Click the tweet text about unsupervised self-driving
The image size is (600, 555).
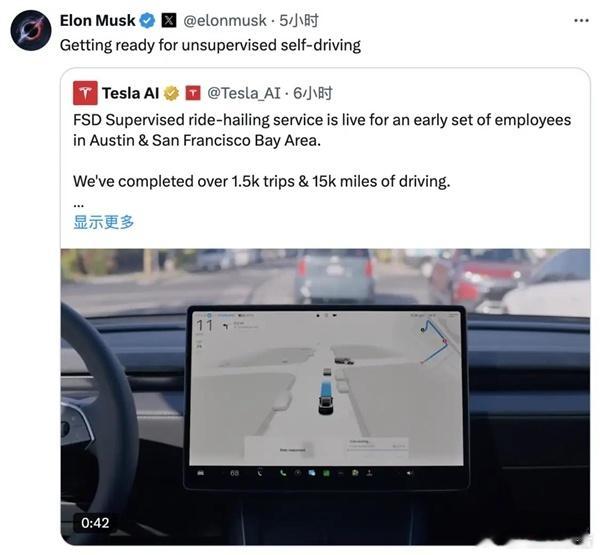pos(210,45)
